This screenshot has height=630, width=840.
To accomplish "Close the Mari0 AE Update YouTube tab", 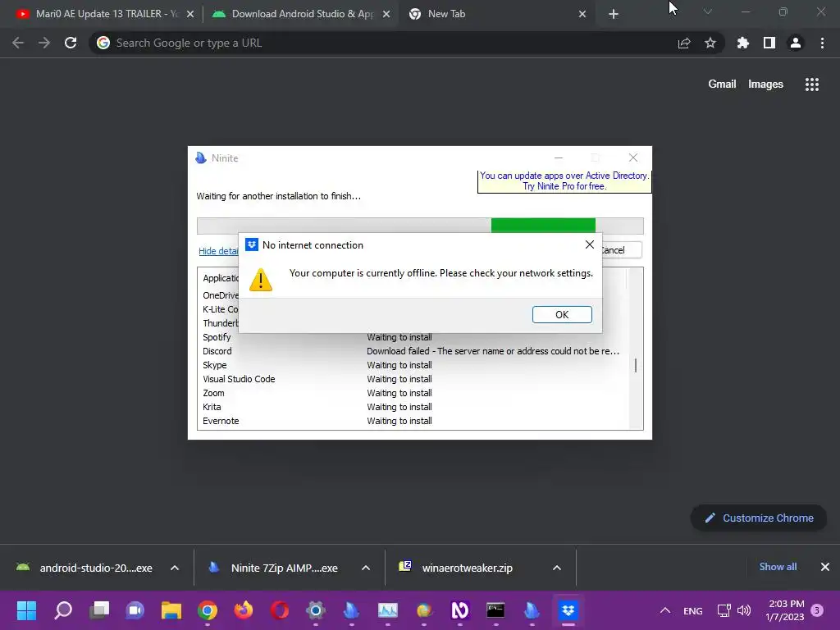I will [190, 15].
